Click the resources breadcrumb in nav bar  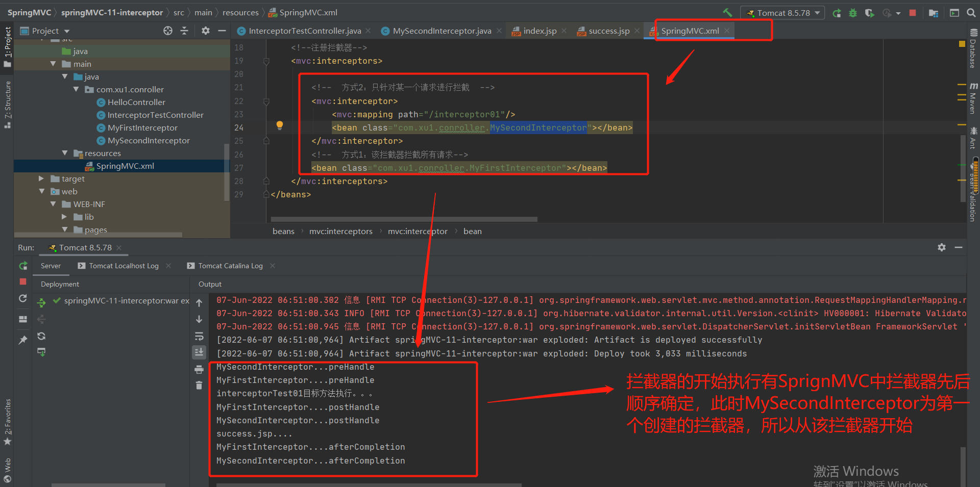tap(240, 12)
